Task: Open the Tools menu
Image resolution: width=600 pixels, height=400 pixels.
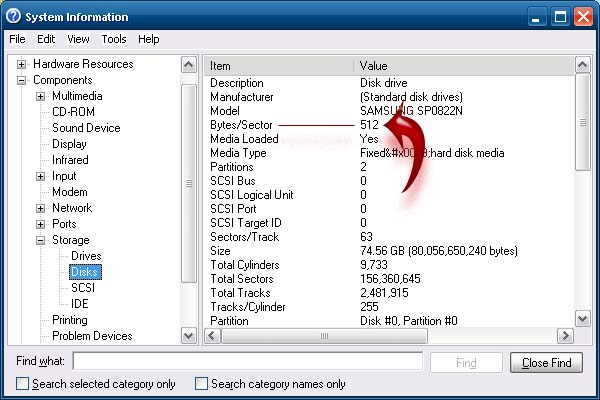Action: (113, 39)
